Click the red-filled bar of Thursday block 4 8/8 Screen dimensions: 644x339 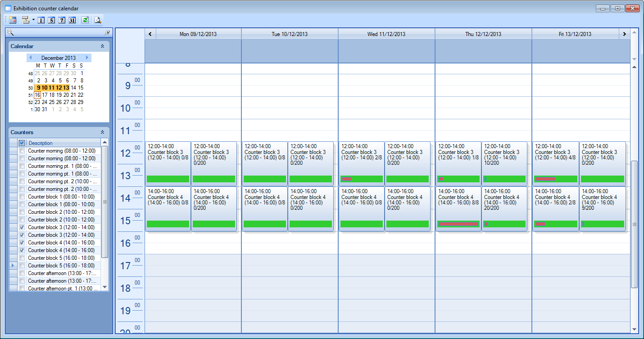point(458,224)
